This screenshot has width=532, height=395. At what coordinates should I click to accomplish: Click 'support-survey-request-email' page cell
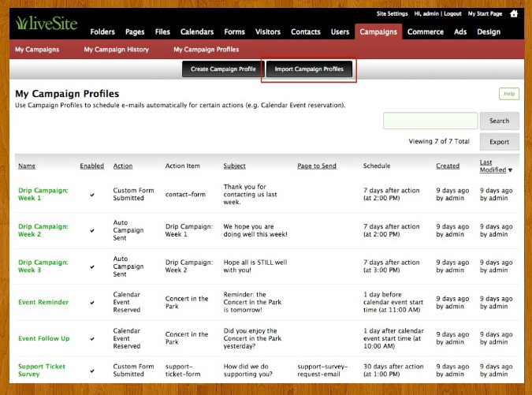pyautogui.click(x=322, y=371)
